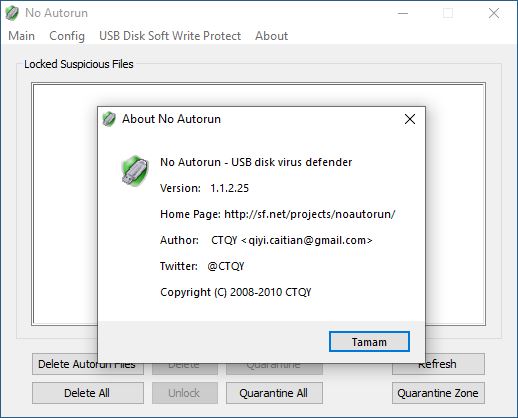Click the Tamam button
This screenshot has height=418, width=518.
click(369, 342)
